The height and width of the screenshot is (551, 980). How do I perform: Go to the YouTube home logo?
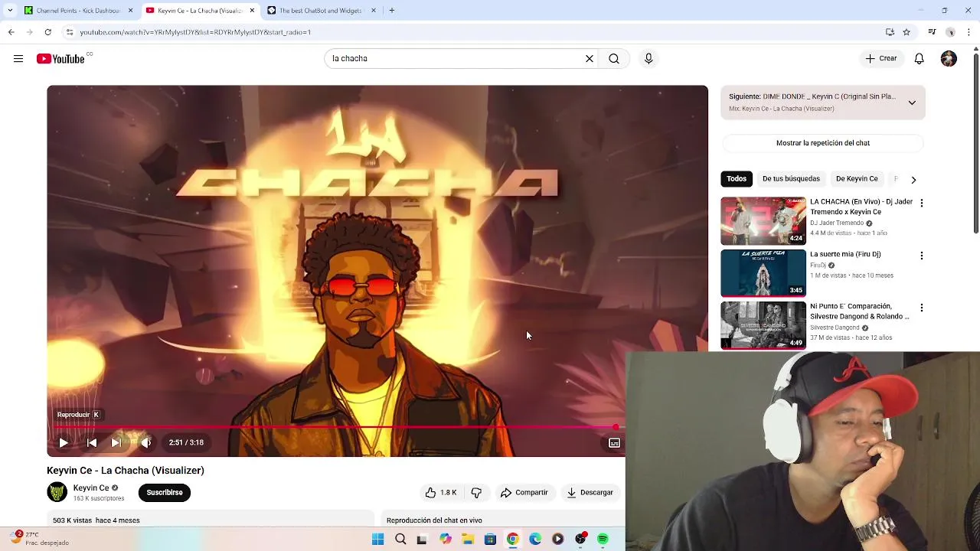(60, 59)
